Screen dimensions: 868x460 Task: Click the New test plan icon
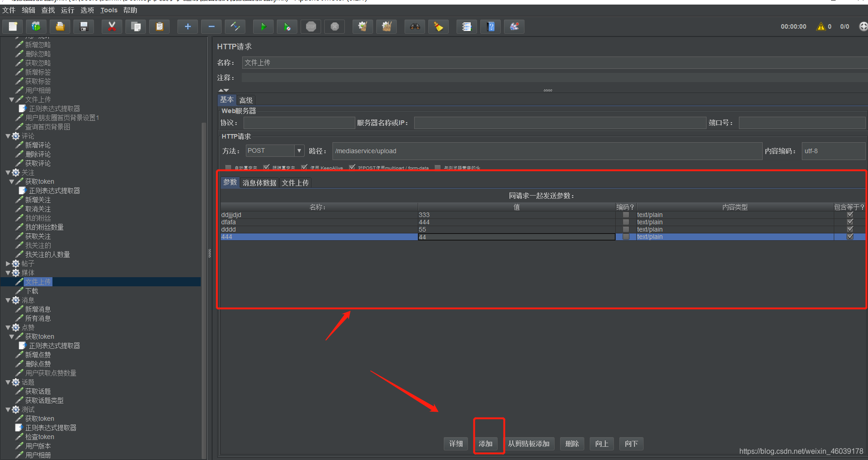(13, 26)
